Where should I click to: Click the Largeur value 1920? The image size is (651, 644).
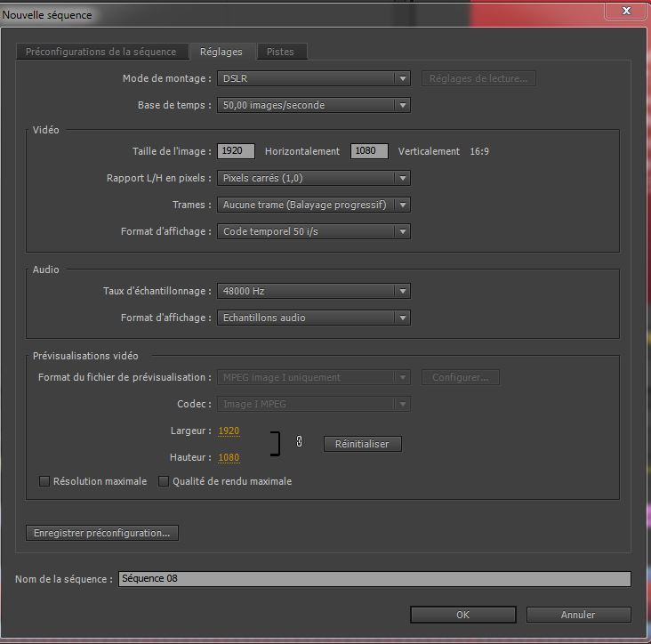(x=229, y=431)
